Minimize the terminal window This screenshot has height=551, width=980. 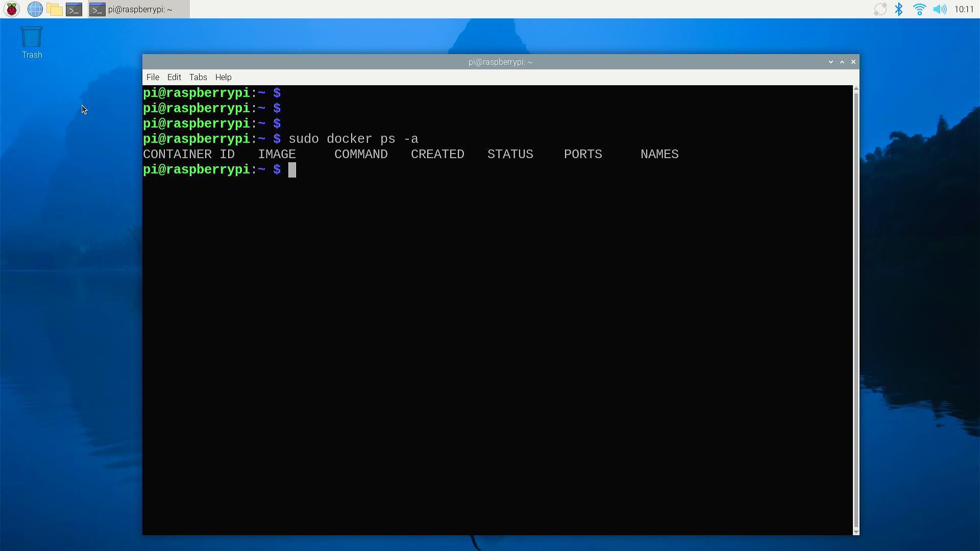pos(831,62)
